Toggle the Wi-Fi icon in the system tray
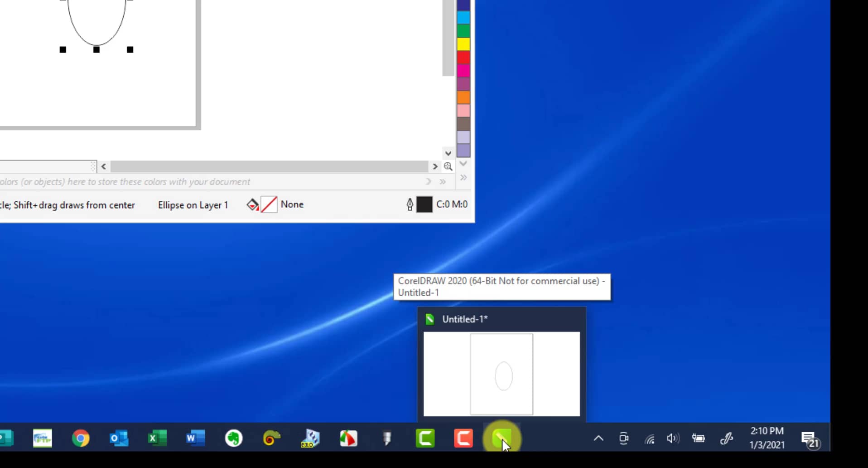Viewport: 868px width, 468px height. pyautogui.click(x=649, y=438)
